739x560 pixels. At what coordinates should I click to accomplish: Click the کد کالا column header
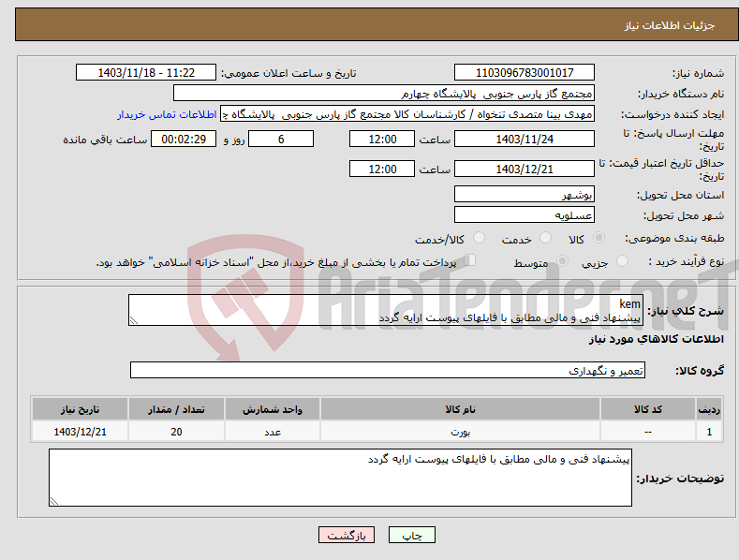pos(648,409)
